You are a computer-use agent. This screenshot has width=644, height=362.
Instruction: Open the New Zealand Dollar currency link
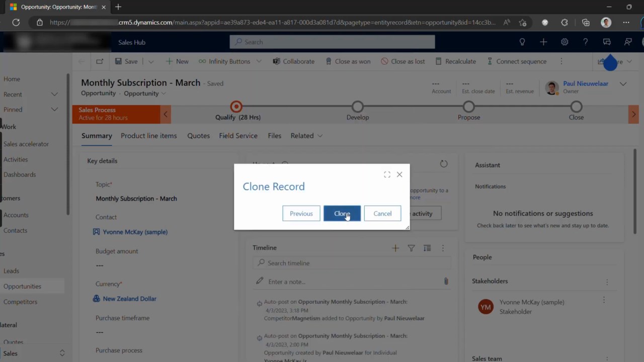coord(130,299)
